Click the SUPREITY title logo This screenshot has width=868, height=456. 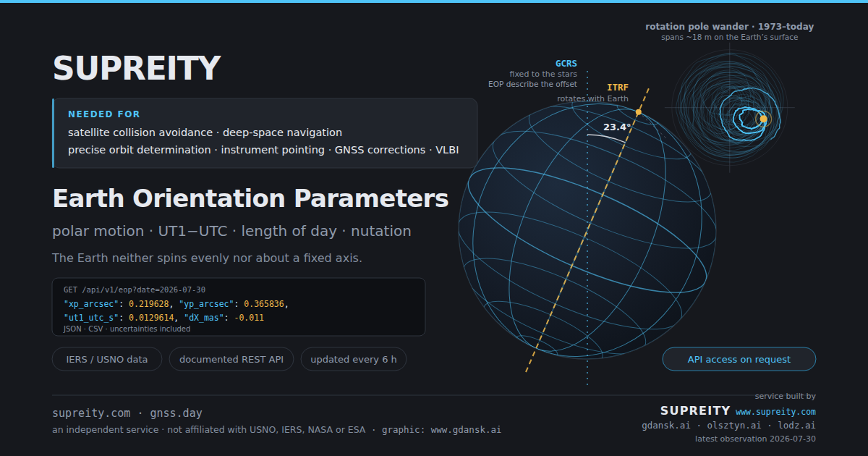[136, 69]
